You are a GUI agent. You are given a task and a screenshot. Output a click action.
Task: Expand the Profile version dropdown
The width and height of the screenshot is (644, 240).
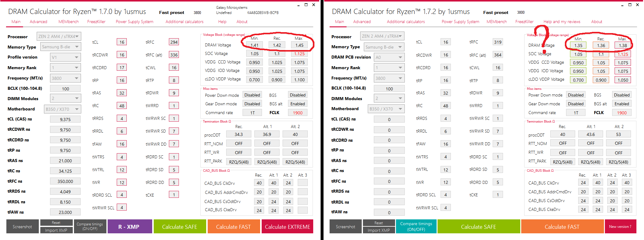(x=65, y=57)
